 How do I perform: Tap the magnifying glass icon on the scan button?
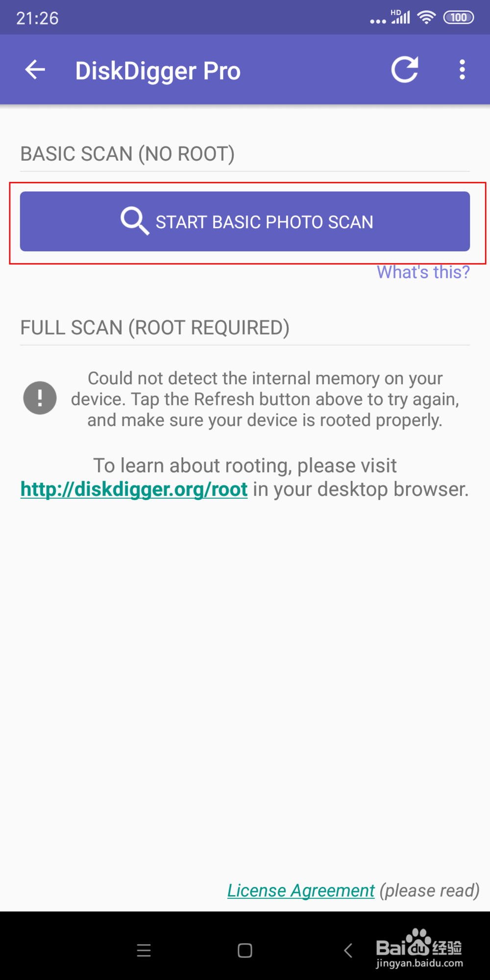point(135,221)
